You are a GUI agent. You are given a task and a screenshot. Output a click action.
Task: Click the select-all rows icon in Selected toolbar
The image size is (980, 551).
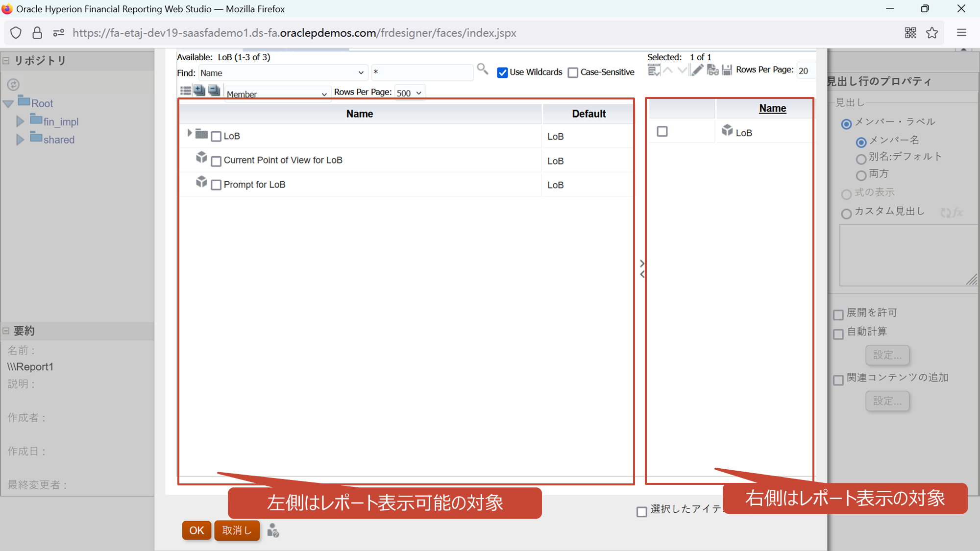point(654,70)
